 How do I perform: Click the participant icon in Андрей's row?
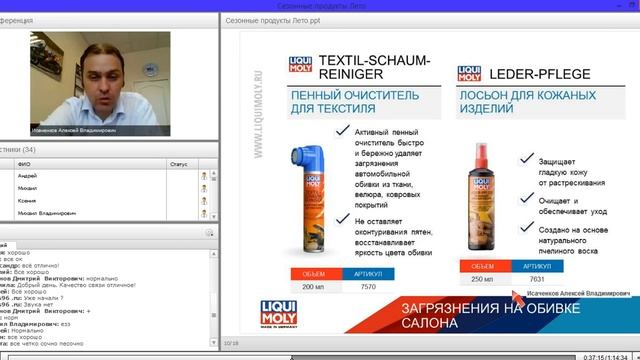click(x=204, y=176)
